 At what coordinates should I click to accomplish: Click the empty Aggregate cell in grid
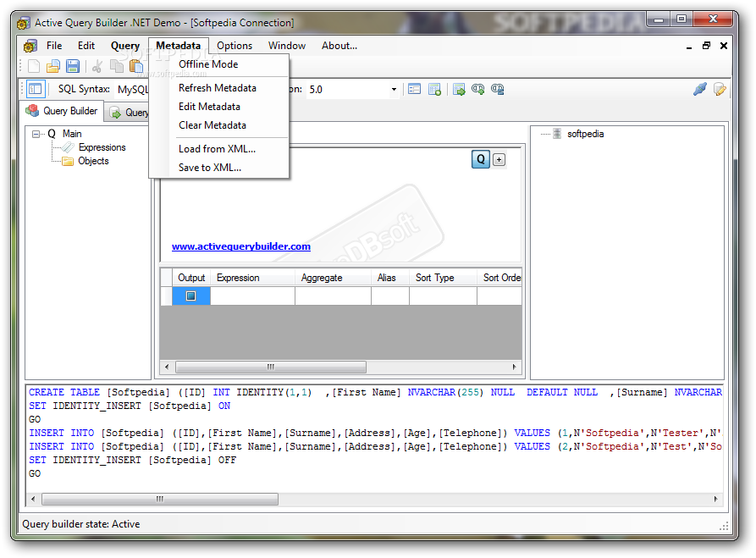(x=334, y=296)
